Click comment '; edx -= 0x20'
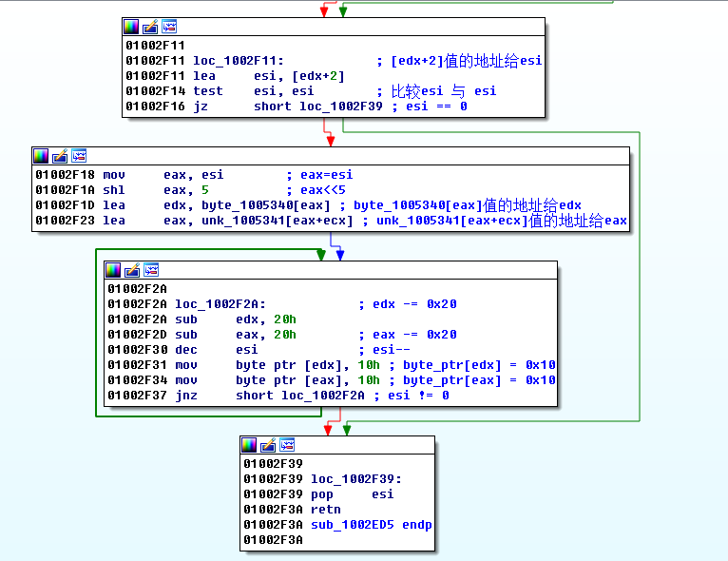This screenshot has height=561, width=728. point(408,304)
